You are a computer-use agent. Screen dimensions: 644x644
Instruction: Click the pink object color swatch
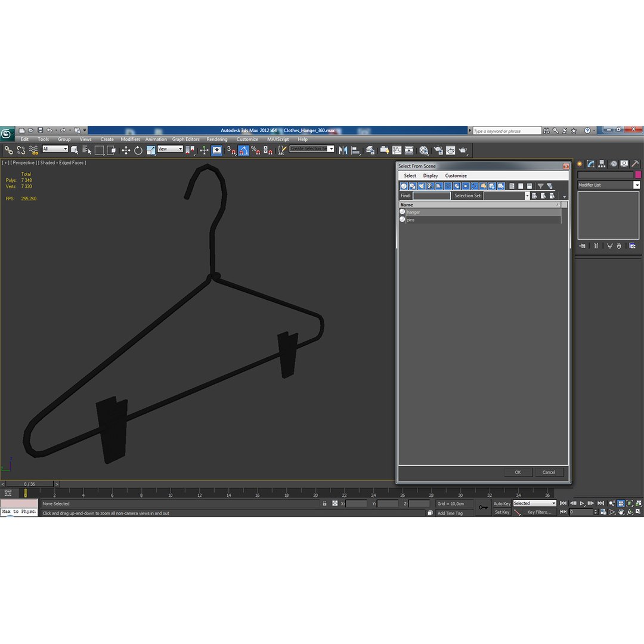click(638, 175)
